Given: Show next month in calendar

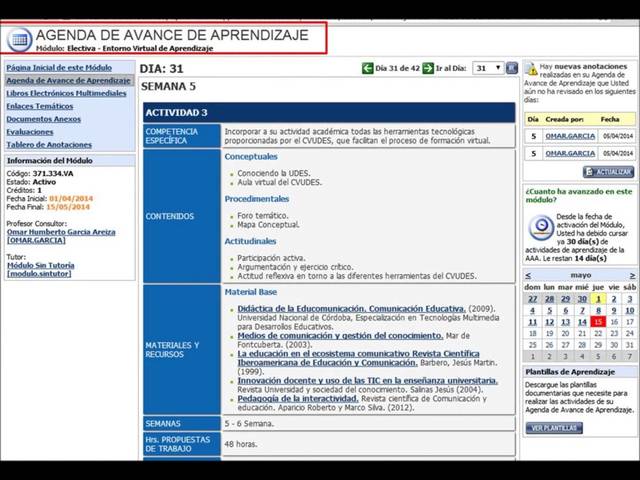Looking at the screenshot, I should [x=632, y=276].
